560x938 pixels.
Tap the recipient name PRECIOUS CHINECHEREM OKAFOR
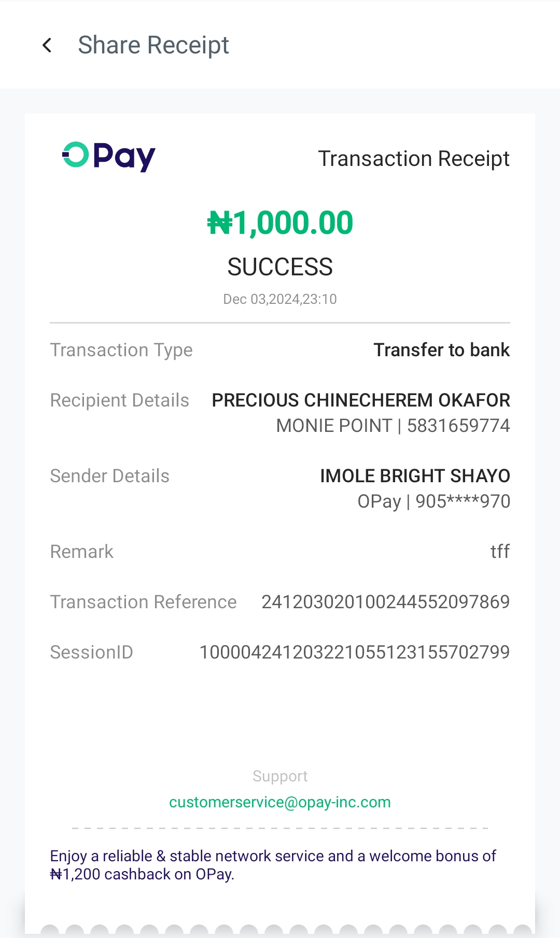click(361, 400)
